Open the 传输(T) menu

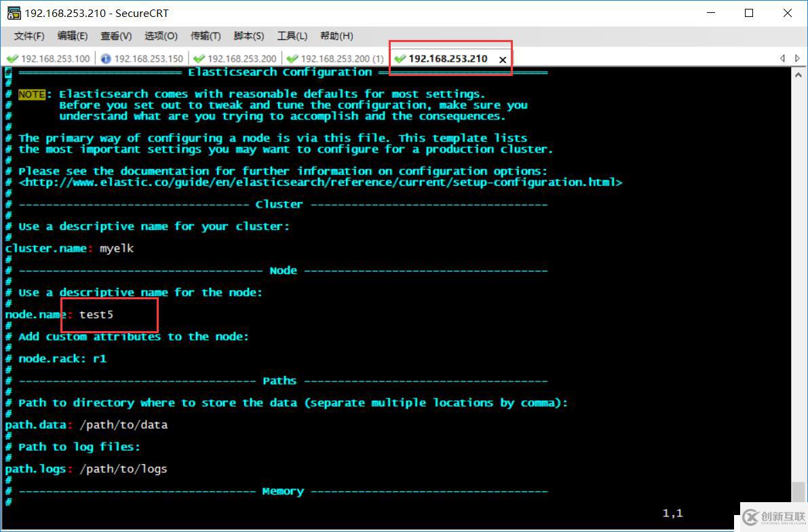[206, 36]
